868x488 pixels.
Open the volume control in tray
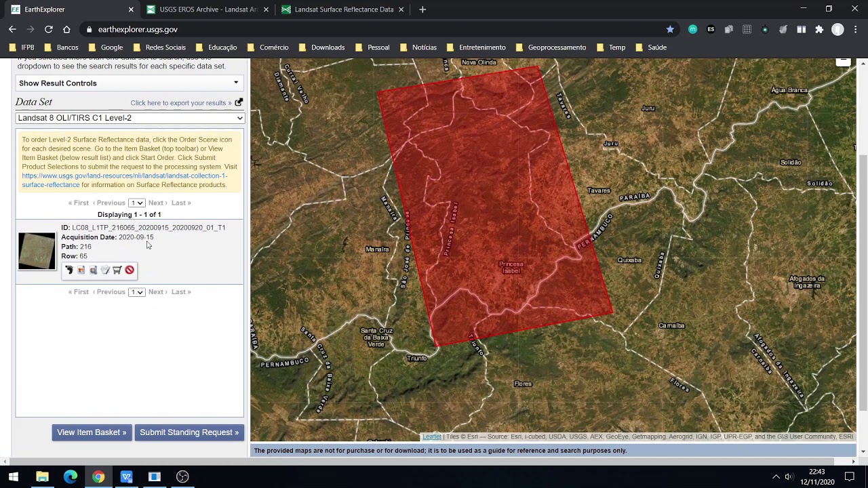coord(789,476)
